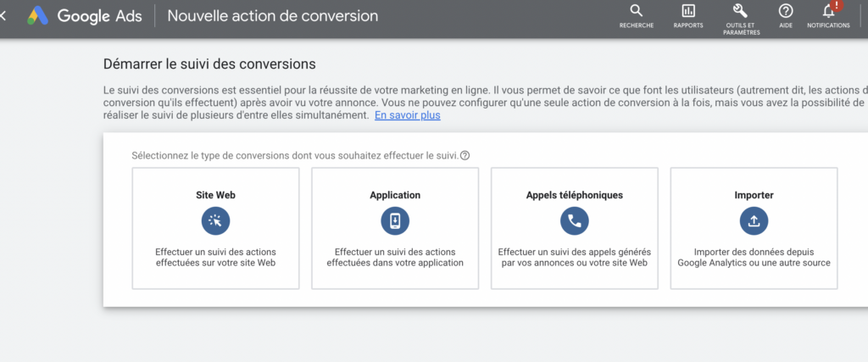Open the Notifications bell icon

click(x=828, y=12)
